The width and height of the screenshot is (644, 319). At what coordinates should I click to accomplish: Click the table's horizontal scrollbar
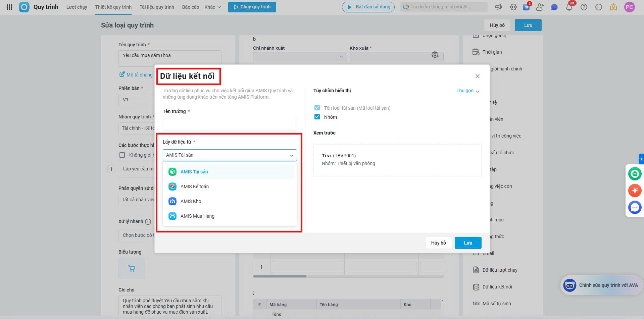click(280, 276)
